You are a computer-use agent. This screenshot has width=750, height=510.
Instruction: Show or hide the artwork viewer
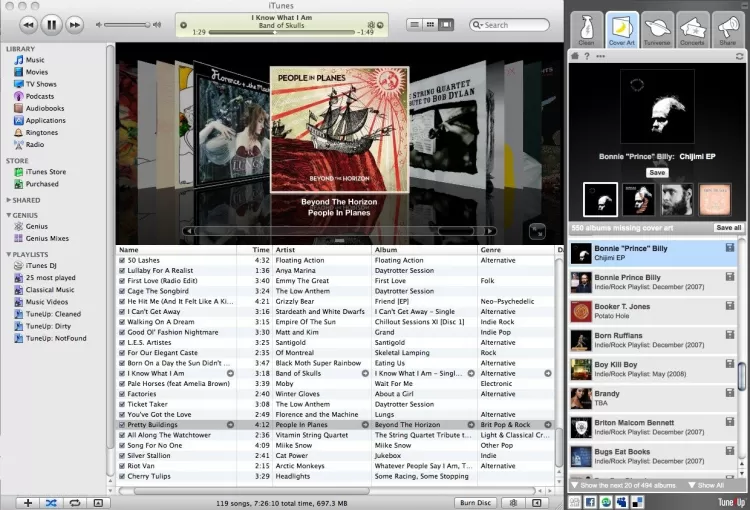click(98, 503)
